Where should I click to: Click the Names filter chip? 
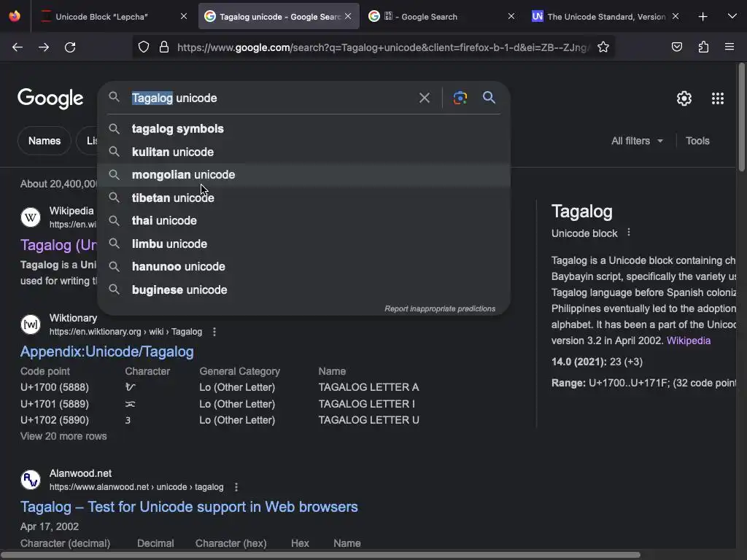[x=44, y=141]
